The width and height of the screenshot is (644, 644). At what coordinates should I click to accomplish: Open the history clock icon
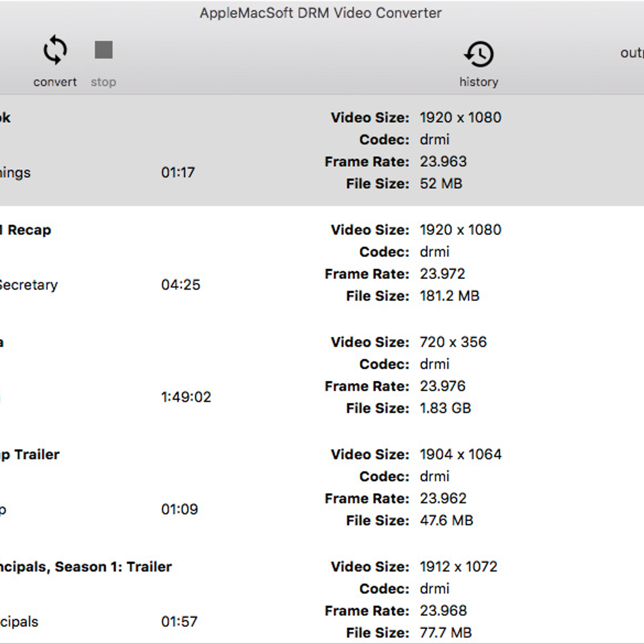(x=479, y=54)
